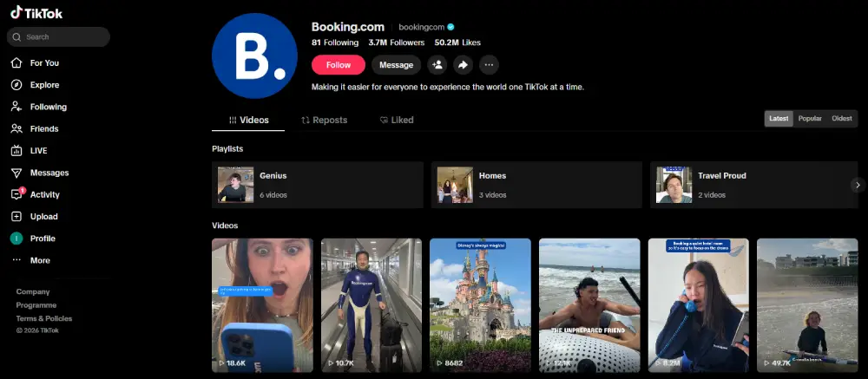Open the profile more options ellipsis
Viewport: 868px width, 379px height.
coord(489,65)
